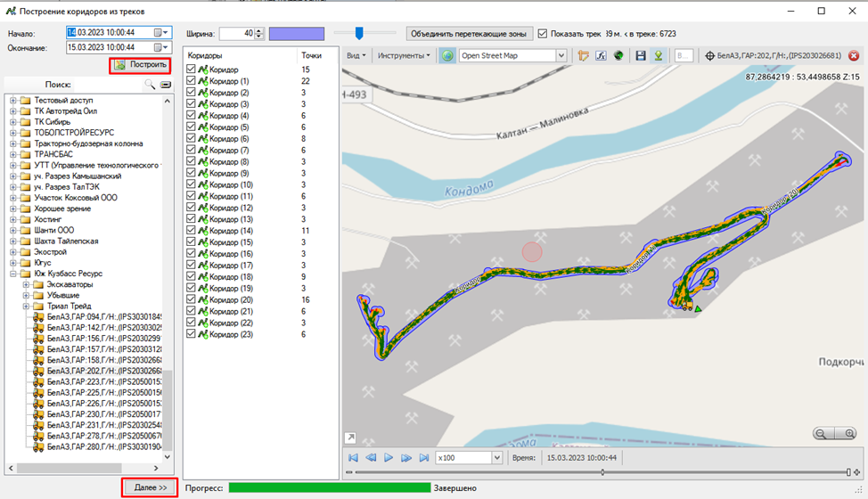Click the search magnifier icon next to Поиск
This screenshot has height=499, width=868.
click(150, 85)
